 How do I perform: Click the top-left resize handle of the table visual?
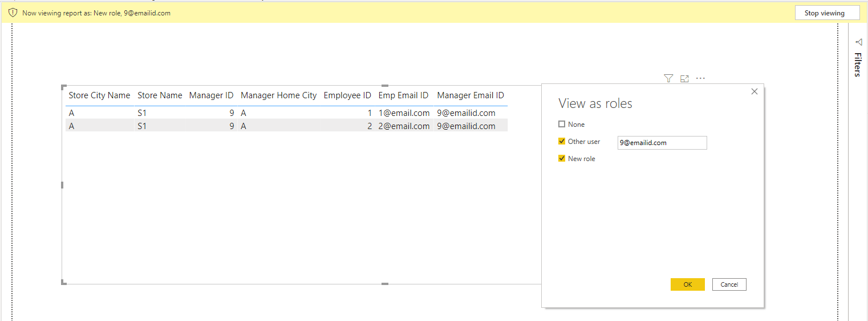coord(64,87)
